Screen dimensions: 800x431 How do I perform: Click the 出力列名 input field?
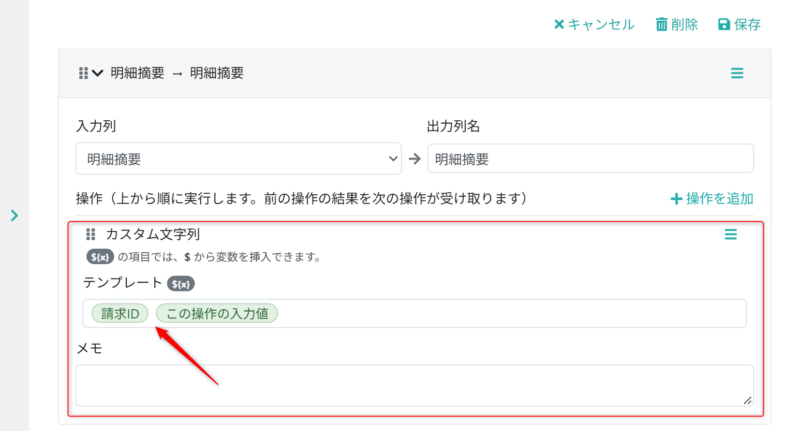tap(590, 159)
